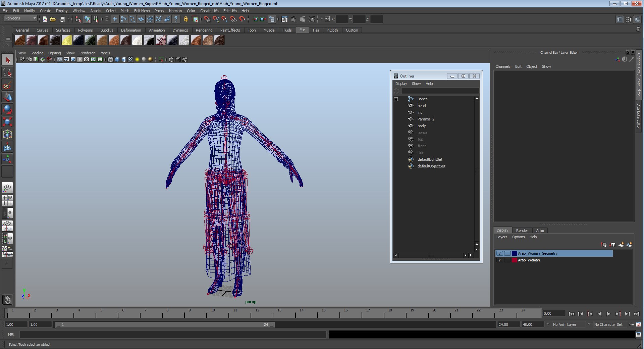Choose the Move tool cone icon
This screenshot has height=349, width=644.
[x=7, y=97]
